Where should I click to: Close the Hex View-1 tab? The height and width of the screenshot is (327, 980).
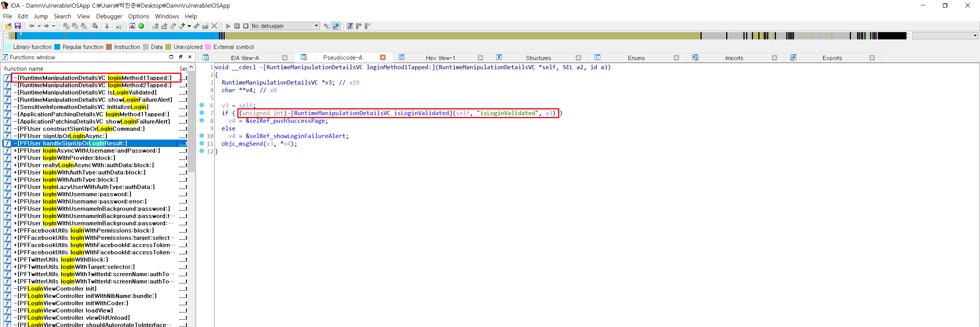point(480,58)
